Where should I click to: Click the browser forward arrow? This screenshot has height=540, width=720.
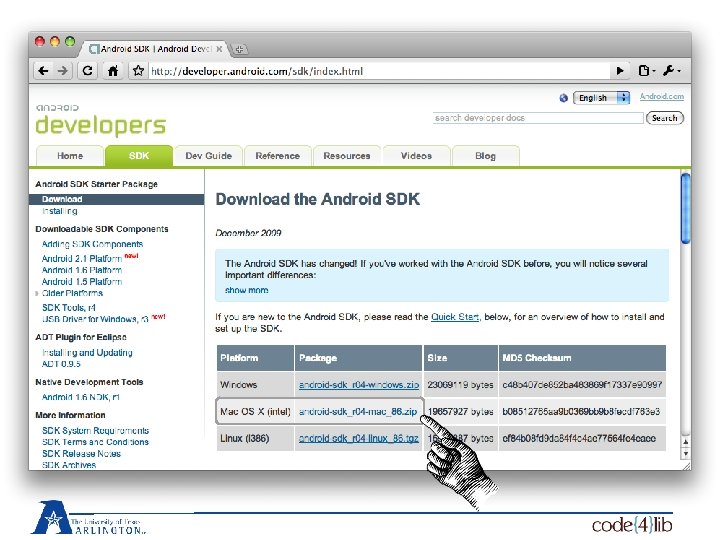pos(63,71)
